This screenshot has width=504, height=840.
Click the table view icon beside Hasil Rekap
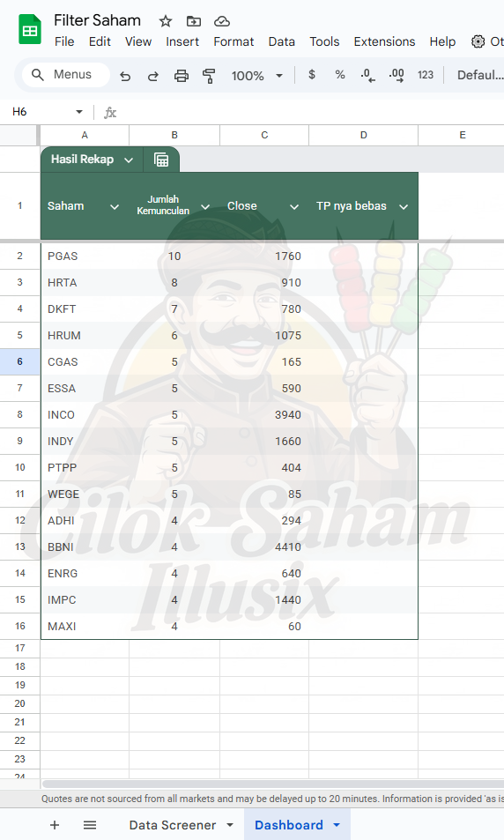click(161, 160)
